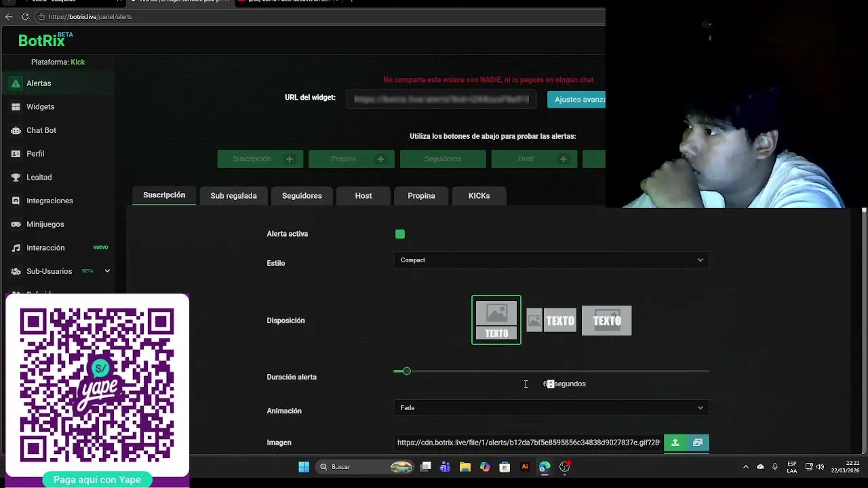
Task: Open Task View on the taskbar
Action: [x=425, y=466]
